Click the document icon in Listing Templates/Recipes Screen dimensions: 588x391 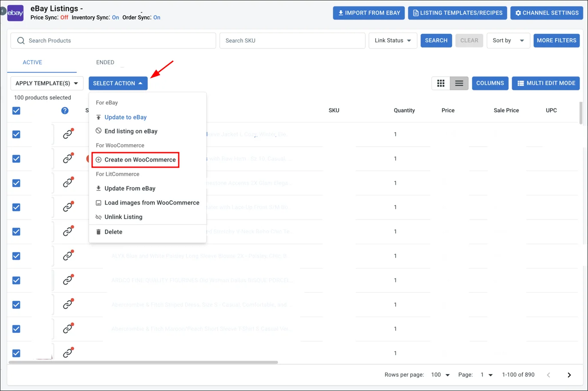click(415, 13)
